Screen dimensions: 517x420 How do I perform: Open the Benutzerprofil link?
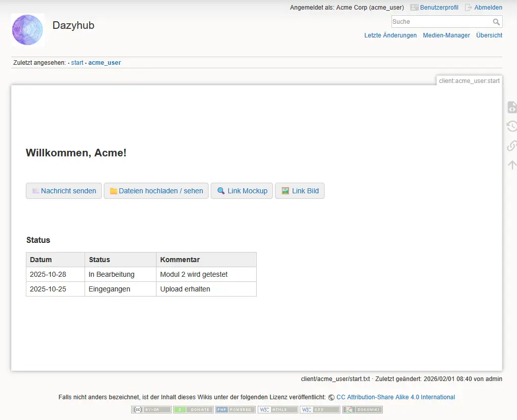[x=439, y=8]
